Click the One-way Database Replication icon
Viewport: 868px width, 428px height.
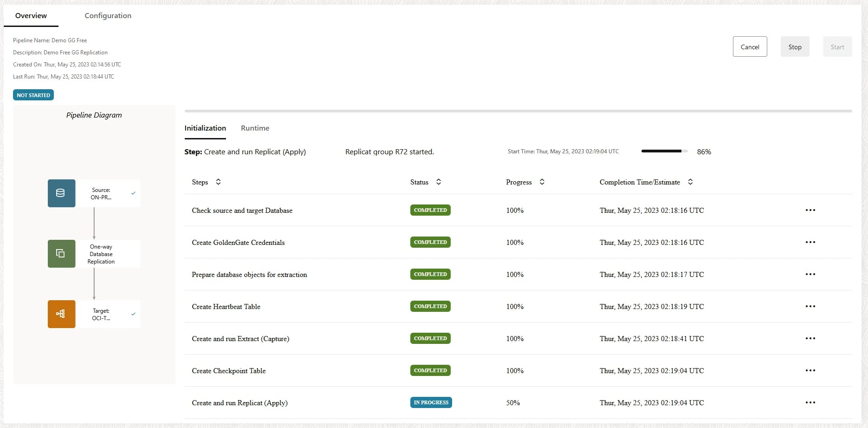tap(61, 254)
